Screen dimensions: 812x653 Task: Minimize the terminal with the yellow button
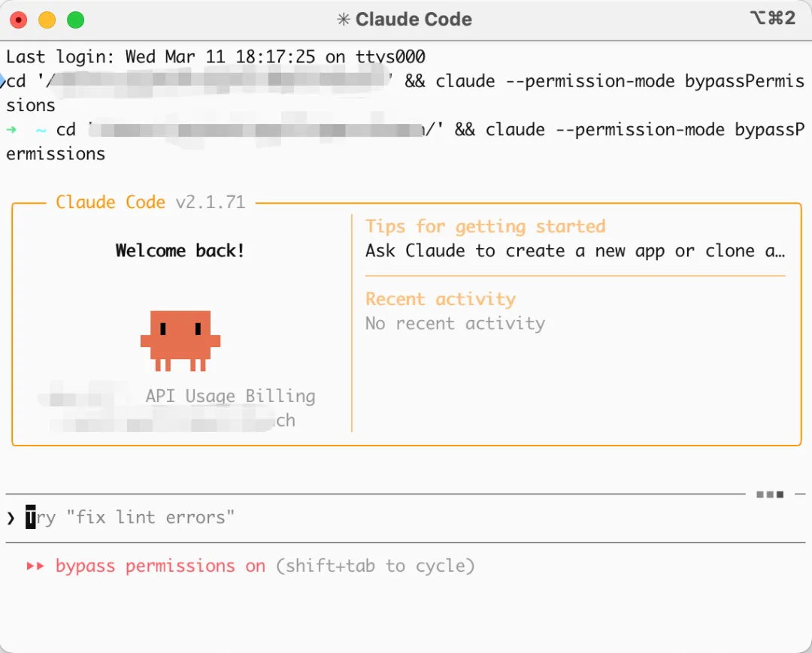(x=47, y=20)
